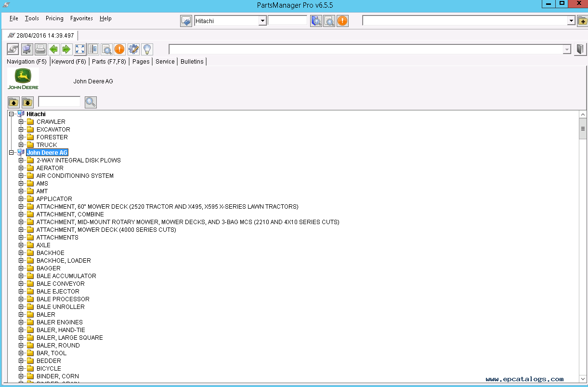Click the split-panel layout icon
This screenshot has width=588, height=387.
point(93,49)
